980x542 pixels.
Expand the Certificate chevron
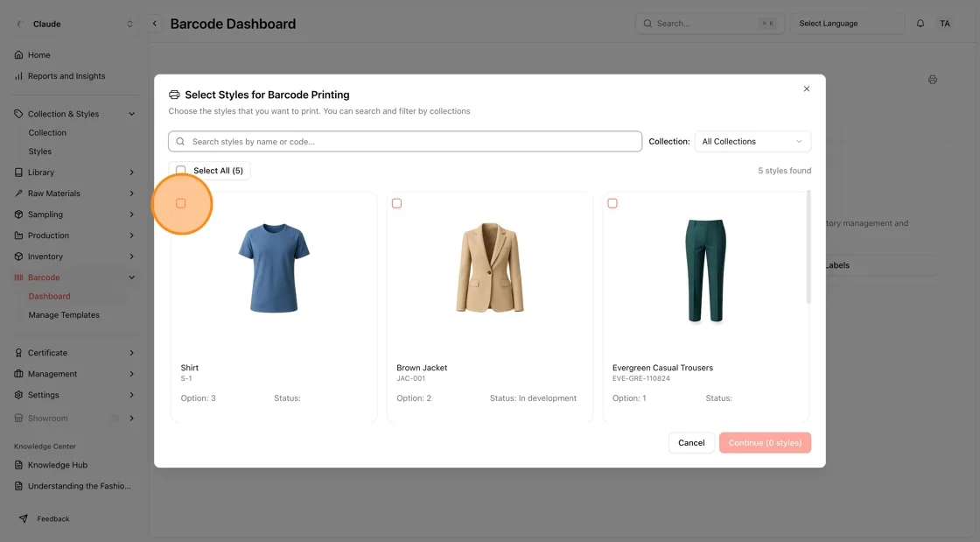(x=132, y=353)
